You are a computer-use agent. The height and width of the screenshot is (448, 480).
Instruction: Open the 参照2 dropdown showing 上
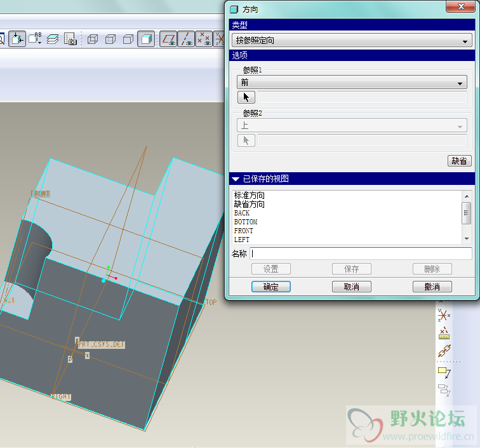tap(352, 125)
